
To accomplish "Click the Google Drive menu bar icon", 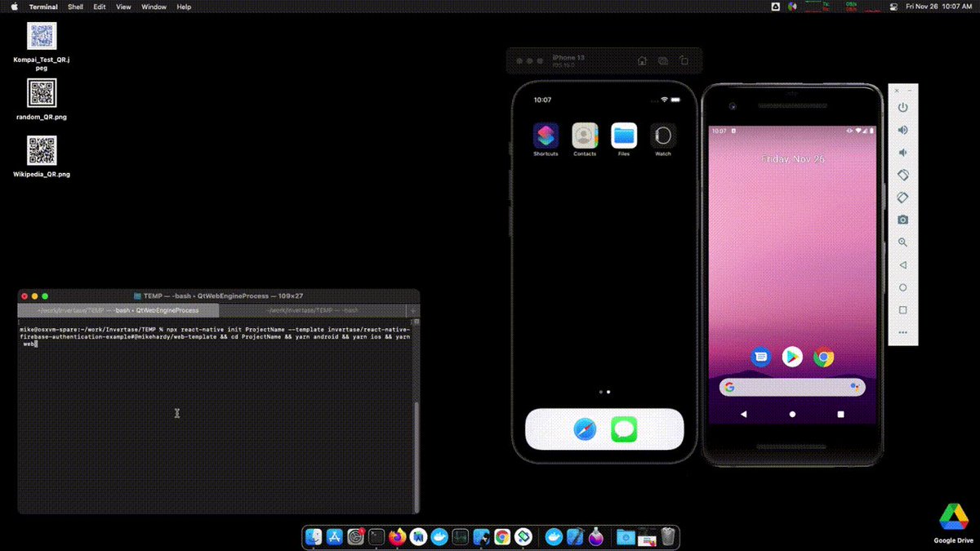I will pos(776,7).
